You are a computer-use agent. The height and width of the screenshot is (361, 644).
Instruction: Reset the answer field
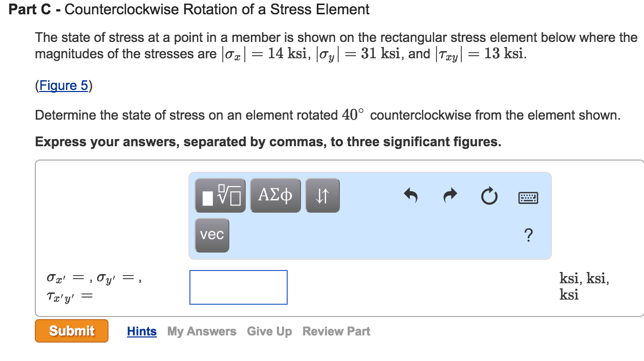(489, 195)
